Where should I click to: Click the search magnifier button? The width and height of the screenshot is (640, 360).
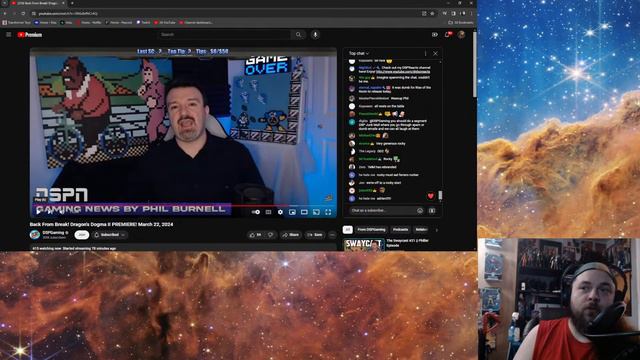click(299, 35)
